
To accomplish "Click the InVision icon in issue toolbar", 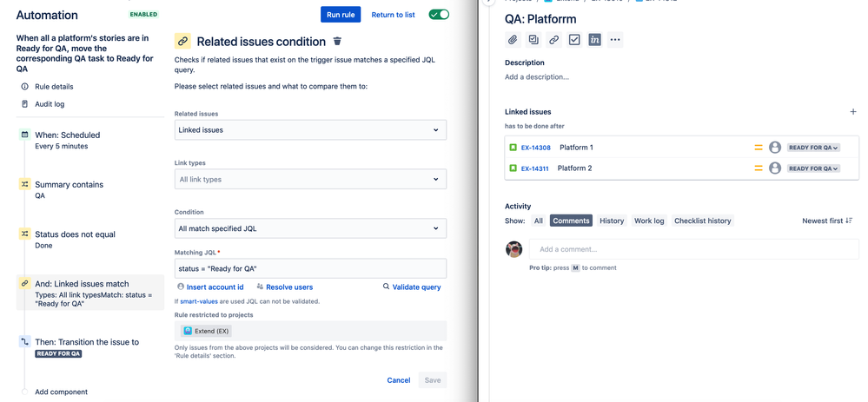I will (595, 40).
